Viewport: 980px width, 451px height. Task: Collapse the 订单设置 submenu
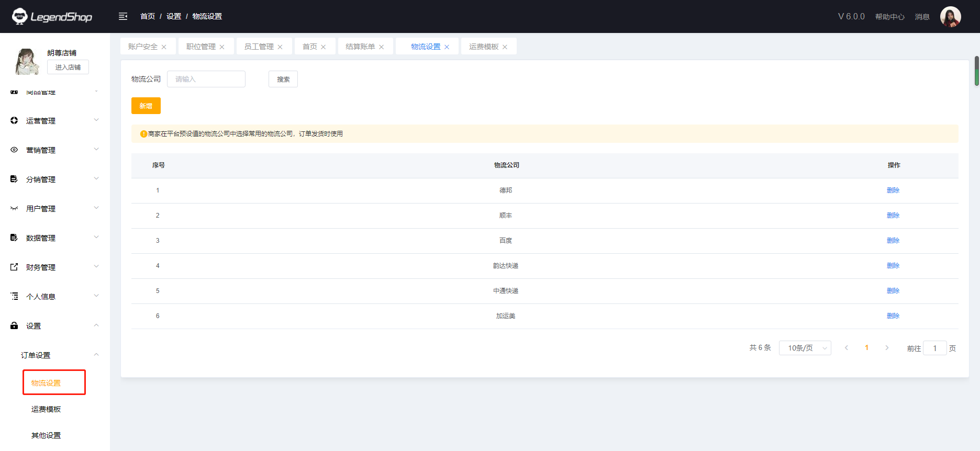pos(96,355)
